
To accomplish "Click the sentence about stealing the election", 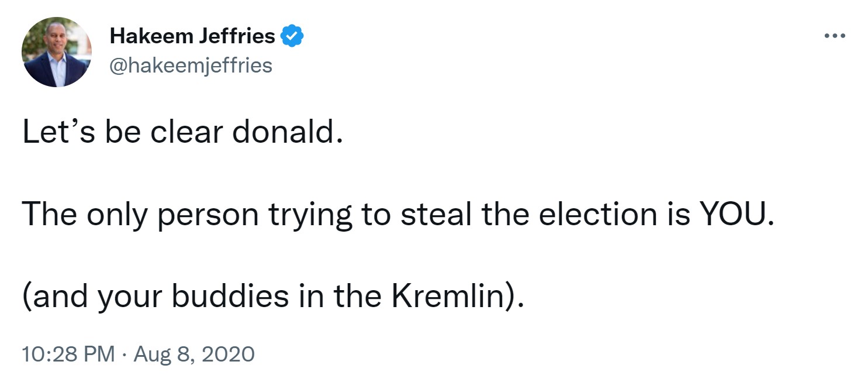I will click(x=397, y=215).
